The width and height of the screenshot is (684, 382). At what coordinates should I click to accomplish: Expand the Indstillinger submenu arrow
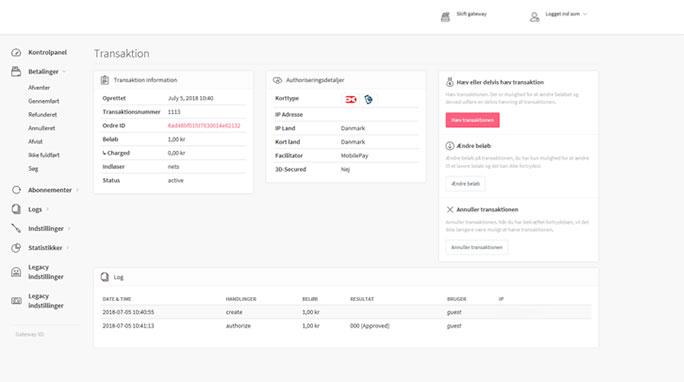pos(69,229)
